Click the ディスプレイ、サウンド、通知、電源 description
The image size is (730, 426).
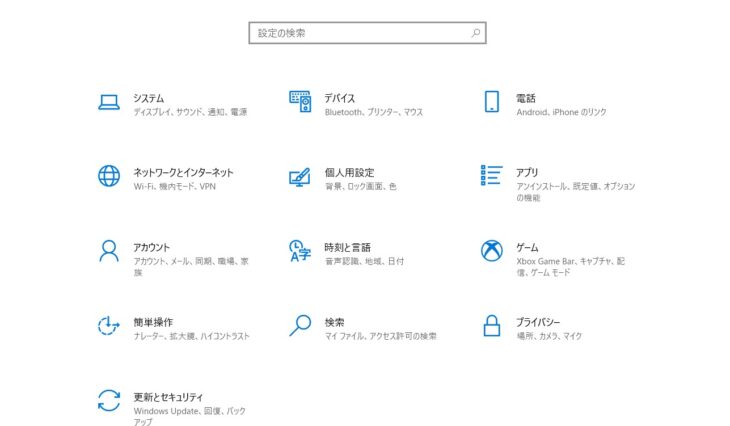[x=190, y=112]
